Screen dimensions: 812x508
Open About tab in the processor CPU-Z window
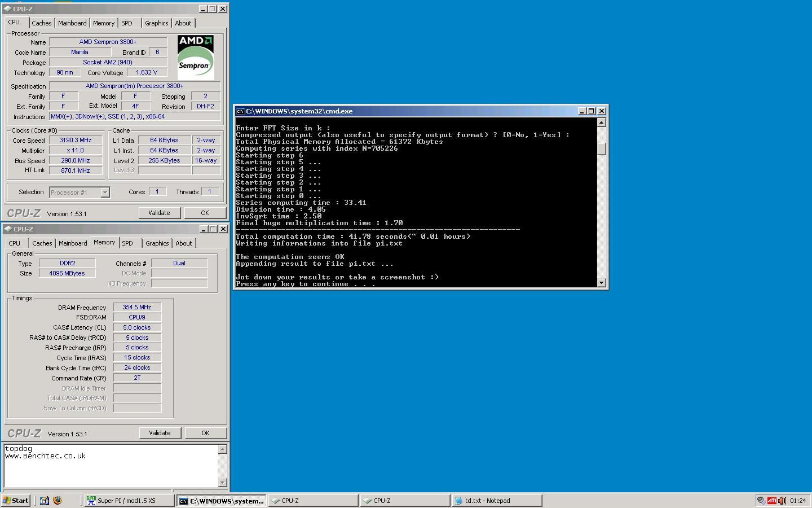(183, 23)
